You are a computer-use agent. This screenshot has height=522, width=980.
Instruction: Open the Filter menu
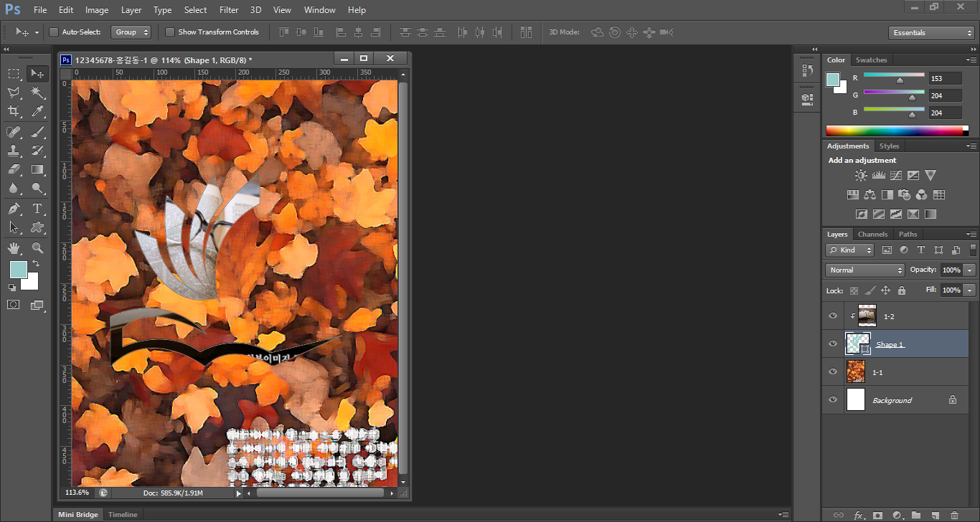[x=229, y=10]
